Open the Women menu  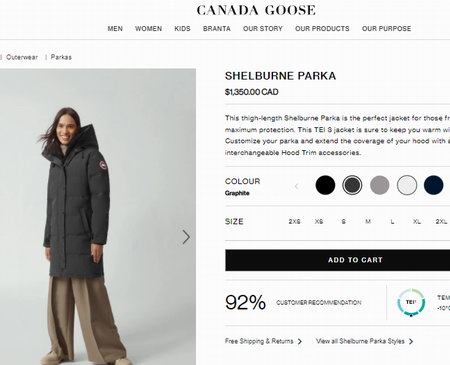coord(148,29)
